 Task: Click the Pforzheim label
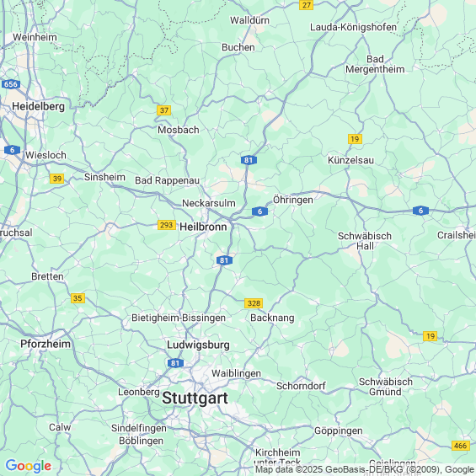45,344
